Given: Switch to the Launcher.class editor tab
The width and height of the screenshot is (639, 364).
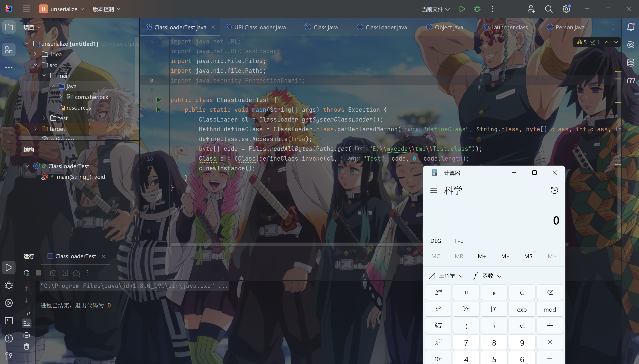Looking at the screenshot, I should click(x=505, y=27).
